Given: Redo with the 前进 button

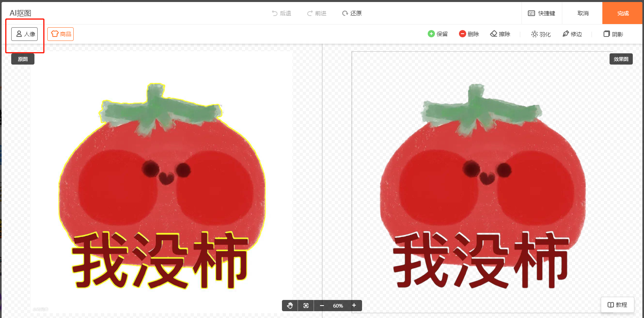Looking at the screenshot, I should click(x=317, y=13).
